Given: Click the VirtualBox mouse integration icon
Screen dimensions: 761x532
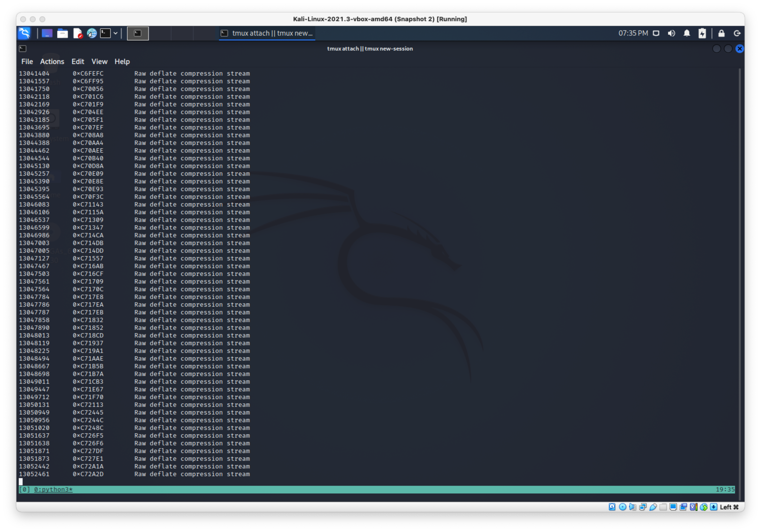Looking at the screenshot, I should pyautogui.click(x=704, y=507).
